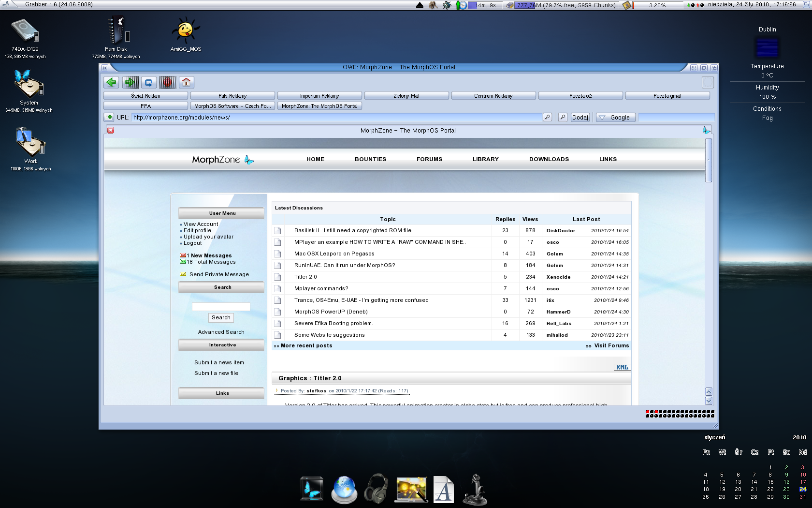Launch the butterfly app in the dock
812x508 pixels.
311,489
